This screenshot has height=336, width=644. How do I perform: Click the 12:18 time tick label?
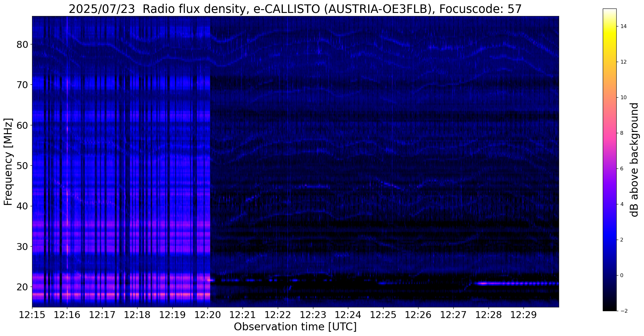click(x=137, y=315)
